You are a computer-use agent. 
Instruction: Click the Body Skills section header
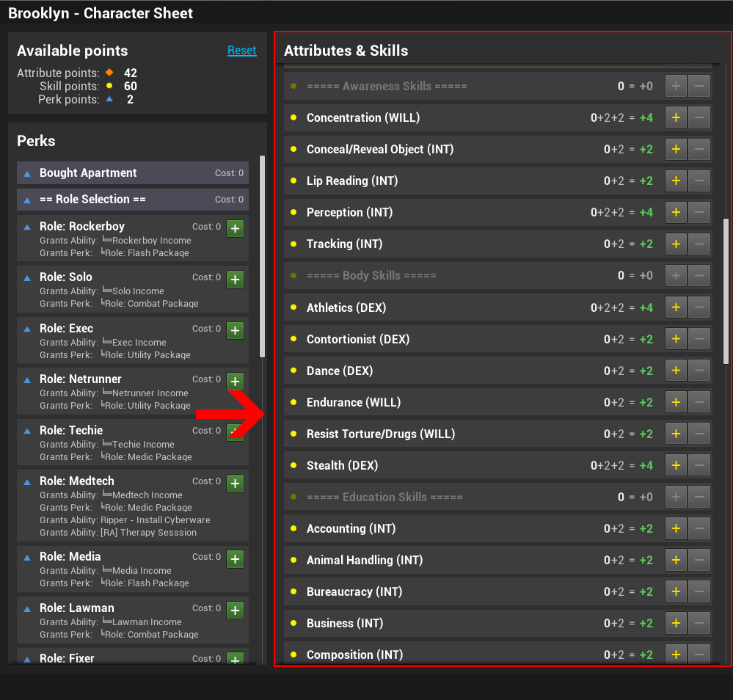pyautogui.click(x=371, y=276)
